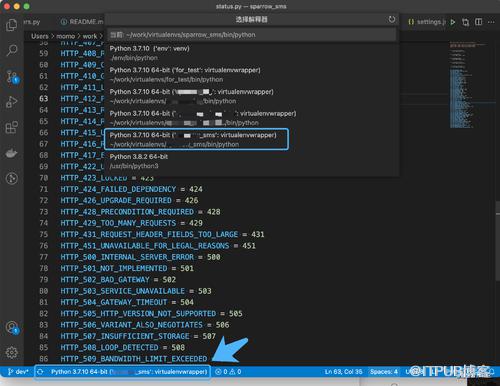Click HTTP_426_UPGRADE_REQUIRED on line 72
Screen dimensions: 500x386
tap(116, 201)
